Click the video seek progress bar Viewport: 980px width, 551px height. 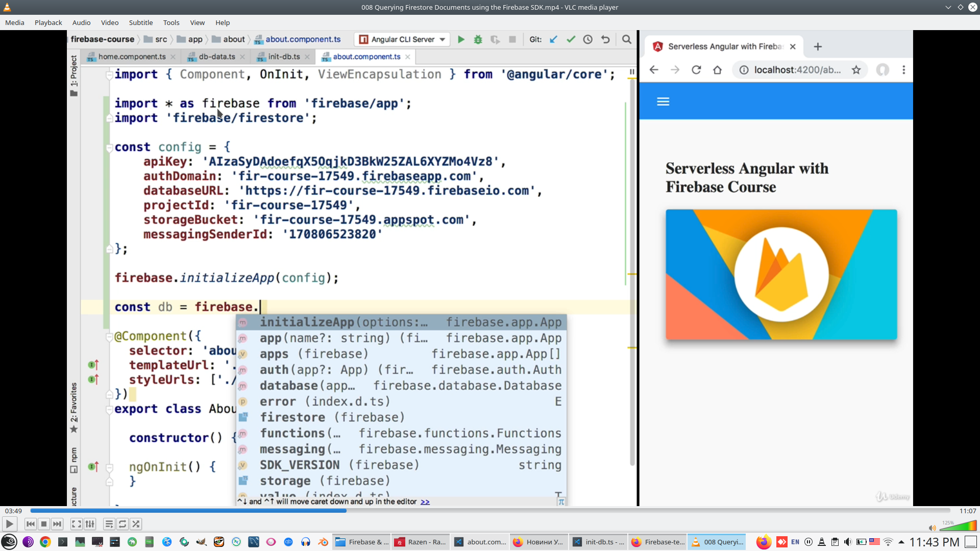coord(490,510)
